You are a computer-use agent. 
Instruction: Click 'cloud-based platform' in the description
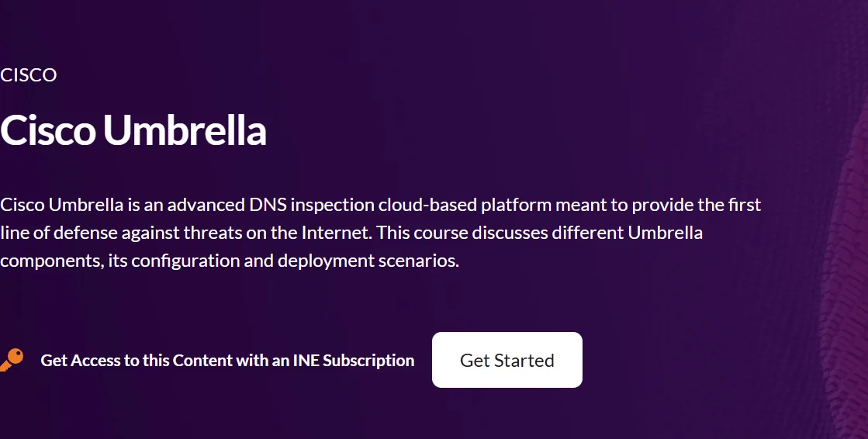[x=465, y=206]
